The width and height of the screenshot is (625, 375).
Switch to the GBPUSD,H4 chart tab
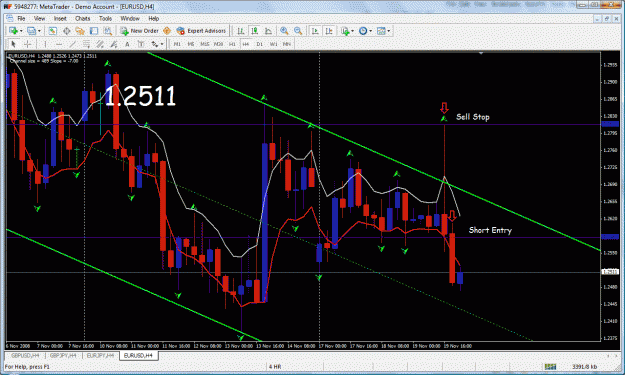(25, 355)
